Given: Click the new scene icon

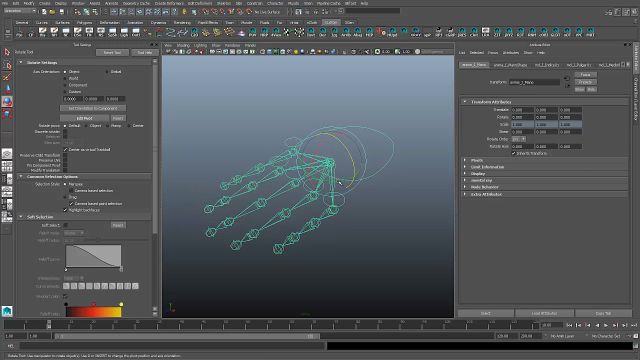Looking at the screenshot, I should (x=44, y=12).
